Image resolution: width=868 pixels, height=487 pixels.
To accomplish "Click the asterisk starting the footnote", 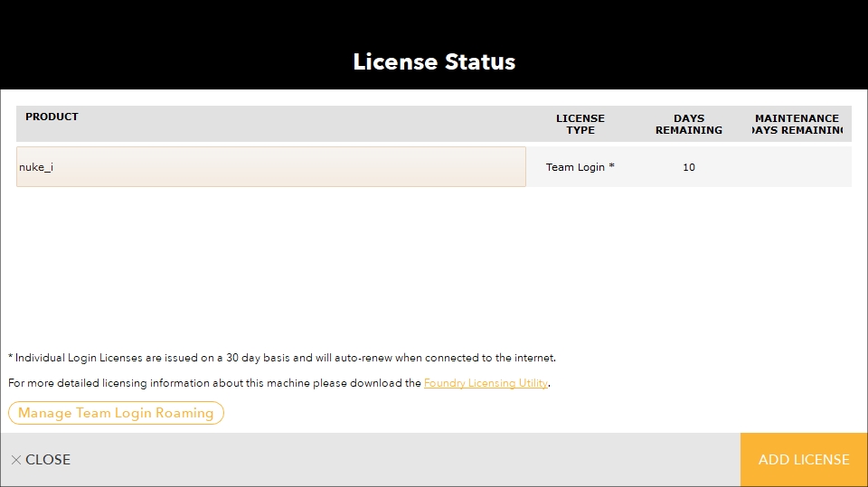I will click(11, 358).
